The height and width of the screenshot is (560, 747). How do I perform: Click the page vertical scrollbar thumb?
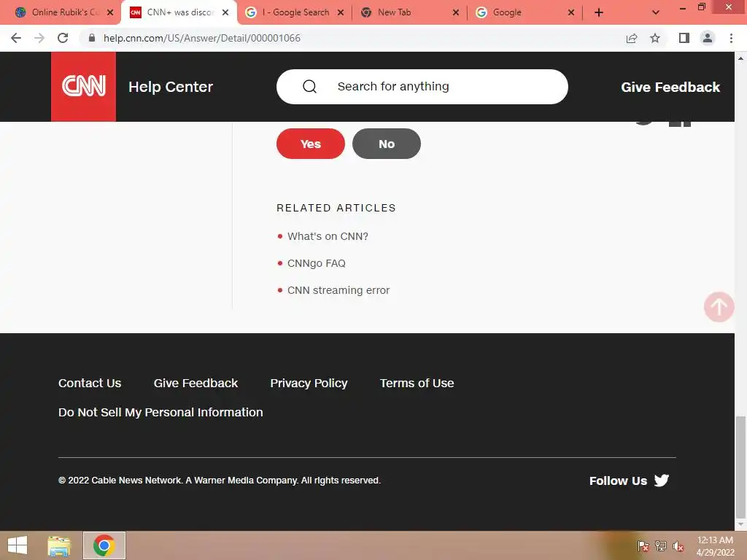point(740,467)
